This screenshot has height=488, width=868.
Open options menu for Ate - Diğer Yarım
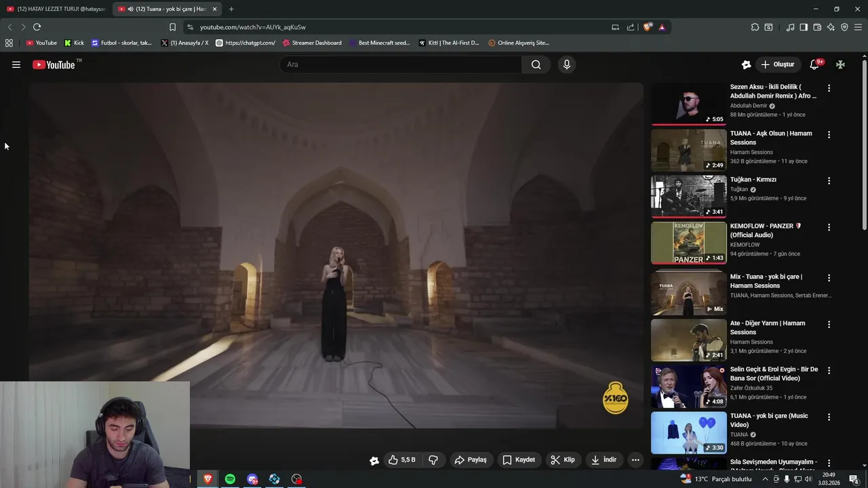829,324
